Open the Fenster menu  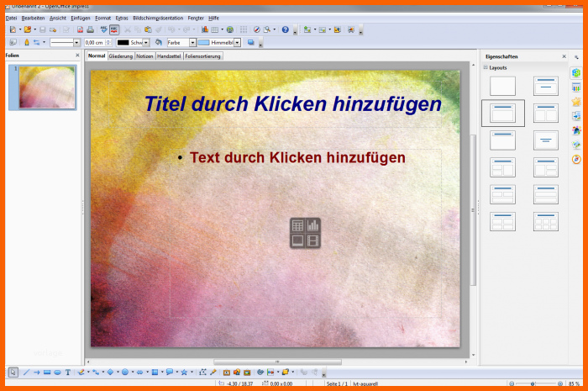coord(196,18)
